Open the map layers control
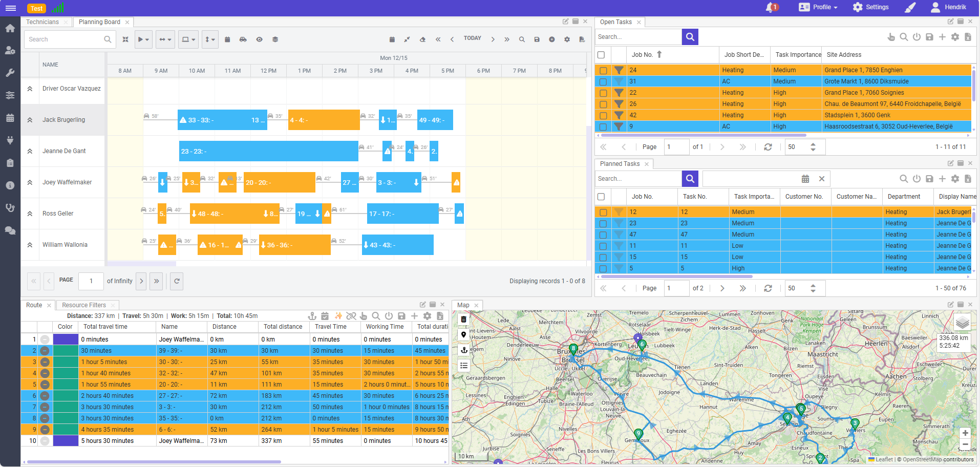This screenshot has width=980, height=467. (963, 323)
